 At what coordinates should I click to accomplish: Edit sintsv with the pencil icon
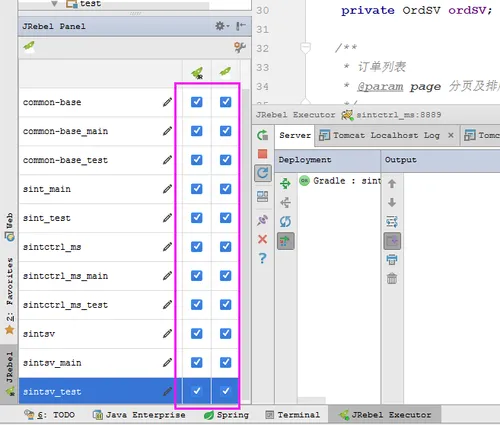click(x=167, y=334)
